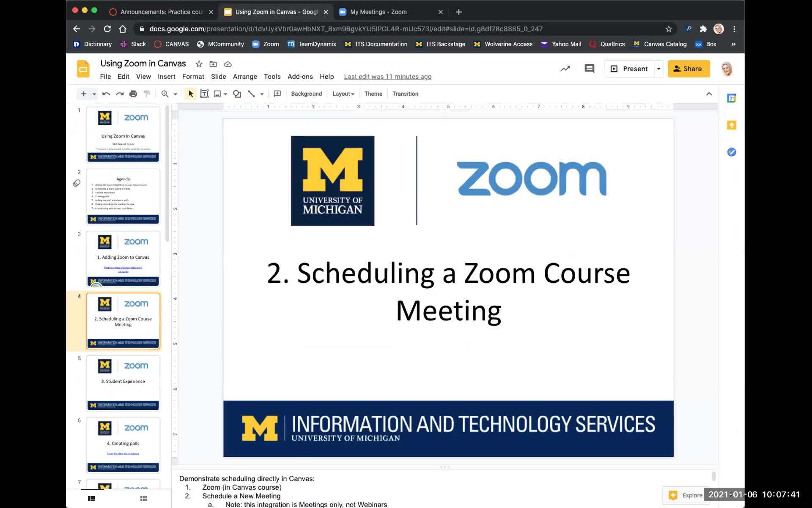This screenshot has height=508, width=812.
Task: Select the Creating polls slide thumbnail
Action: click(123, 445)
